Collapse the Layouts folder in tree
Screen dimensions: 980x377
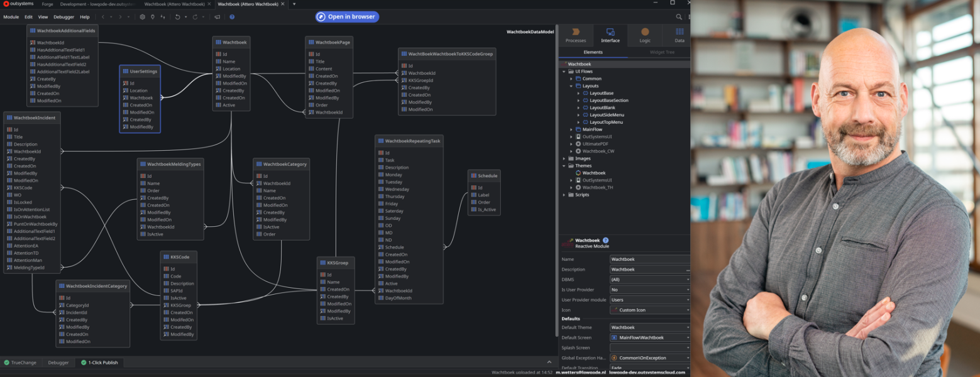click(x=571, y=86)
